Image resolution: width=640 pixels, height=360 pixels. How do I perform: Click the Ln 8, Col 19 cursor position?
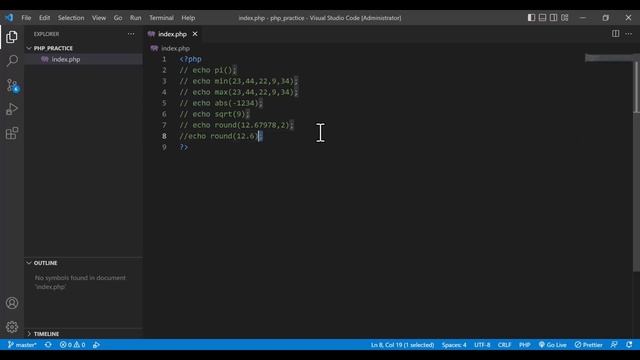402,345
